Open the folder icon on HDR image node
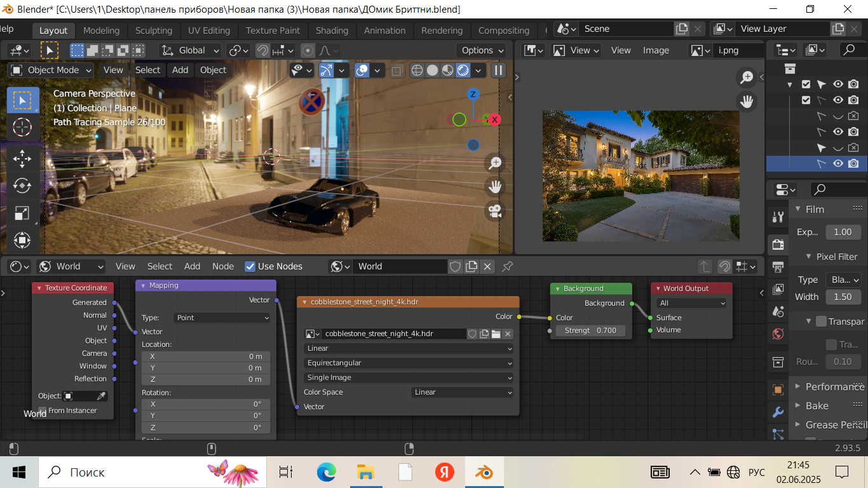 pos(496,334)
